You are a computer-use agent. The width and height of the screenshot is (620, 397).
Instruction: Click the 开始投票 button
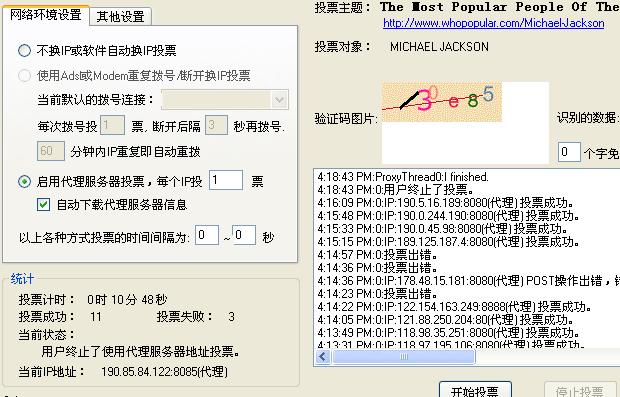(x=475, y=390)
